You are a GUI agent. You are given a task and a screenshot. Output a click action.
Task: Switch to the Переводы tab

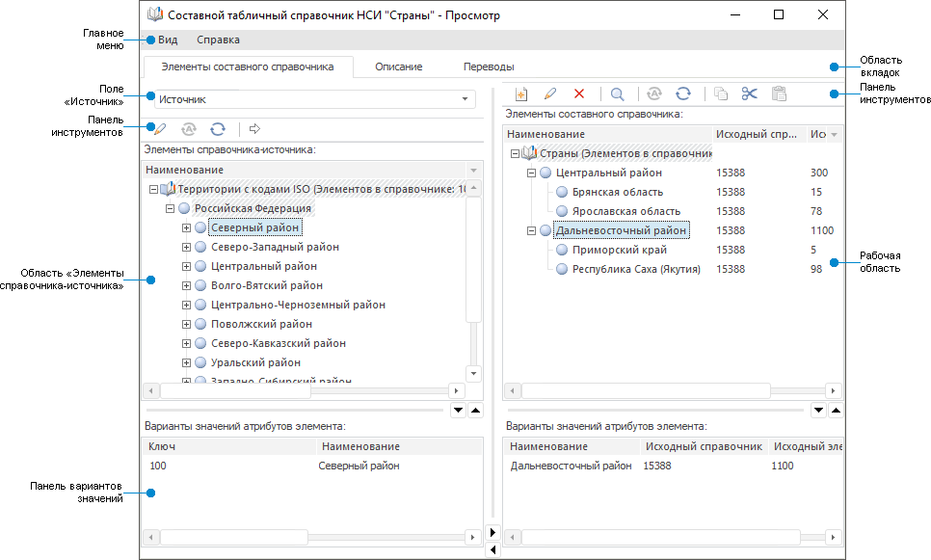(x=488, y=67)
